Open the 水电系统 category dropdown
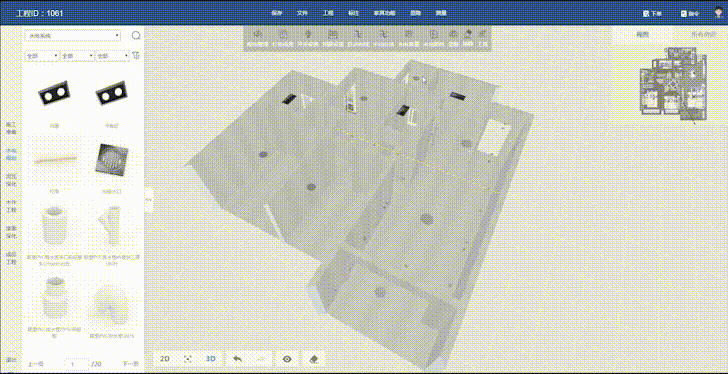 (72, 36)
